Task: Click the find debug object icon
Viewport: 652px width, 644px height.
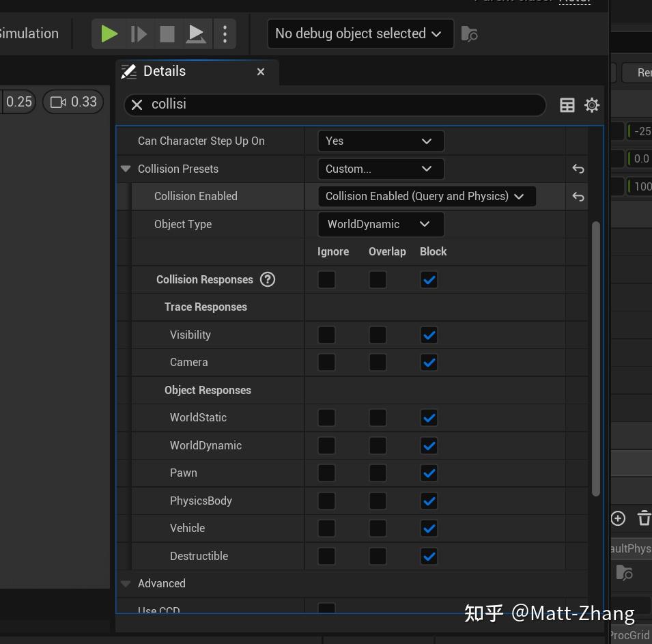Action: tap(469, 33)
